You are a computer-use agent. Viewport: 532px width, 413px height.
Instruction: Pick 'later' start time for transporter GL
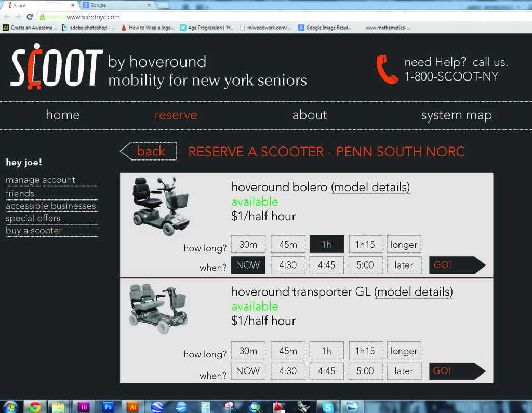tap(404, 371)
